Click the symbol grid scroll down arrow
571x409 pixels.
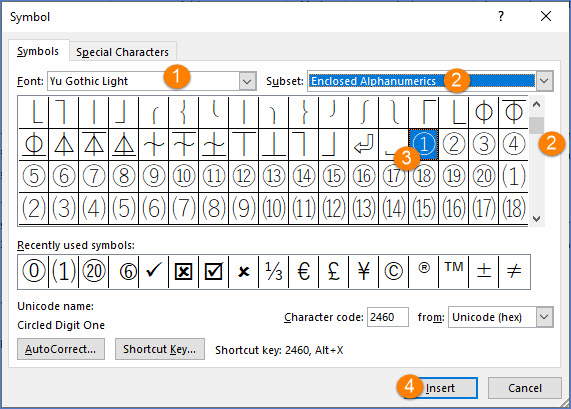pyautogui.click(x=536, y=219)
